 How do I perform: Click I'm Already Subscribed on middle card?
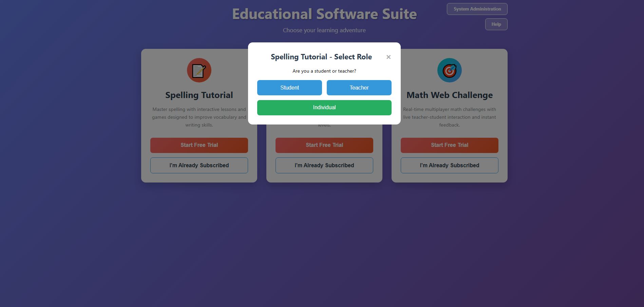[324, 165]
